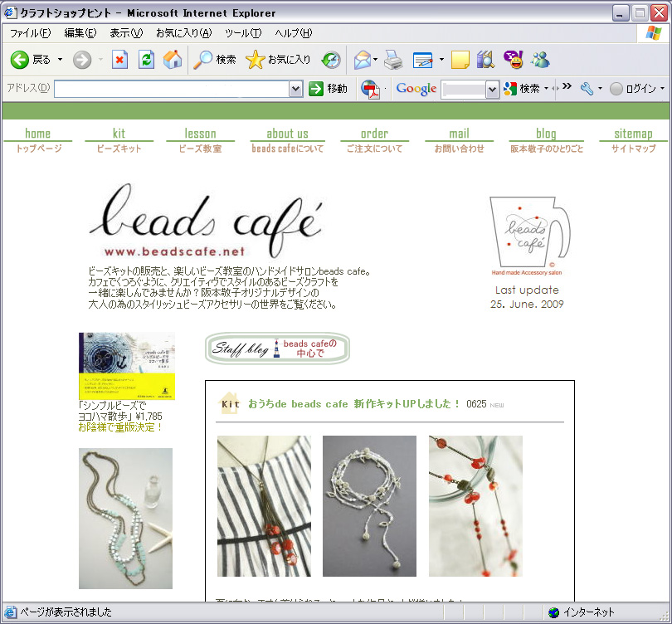Launch Yahoo Messenger smiley icon

[x=513, y=60]
